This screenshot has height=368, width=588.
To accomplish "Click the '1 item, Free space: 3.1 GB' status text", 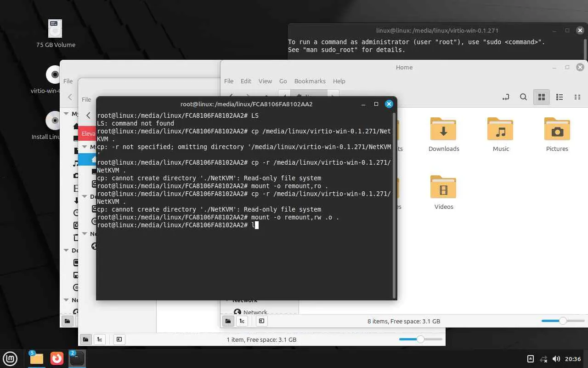I will 261,339.
